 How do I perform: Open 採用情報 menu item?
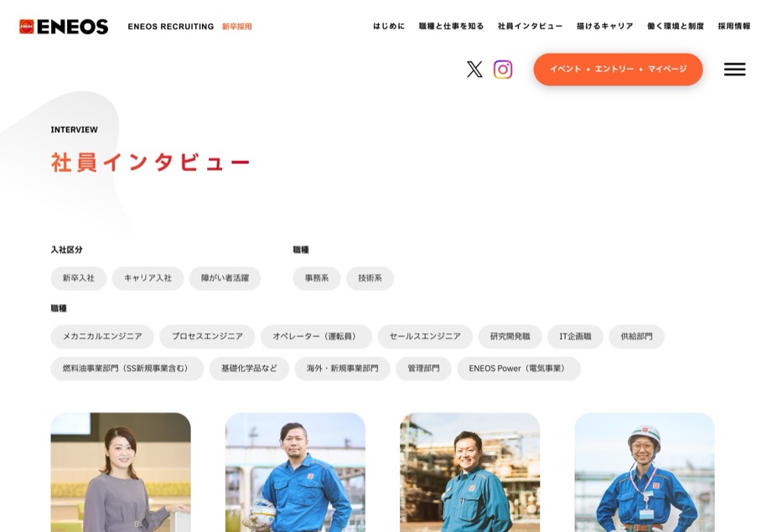734,27
